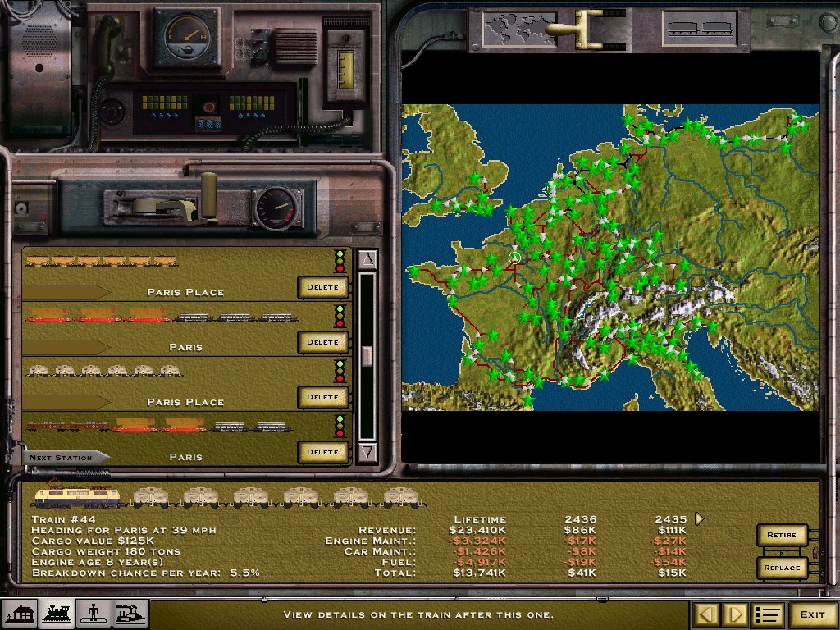The image size is (840, 630).
Task: Open the list view icon beside Exit
Action: [x=767, y=614]
